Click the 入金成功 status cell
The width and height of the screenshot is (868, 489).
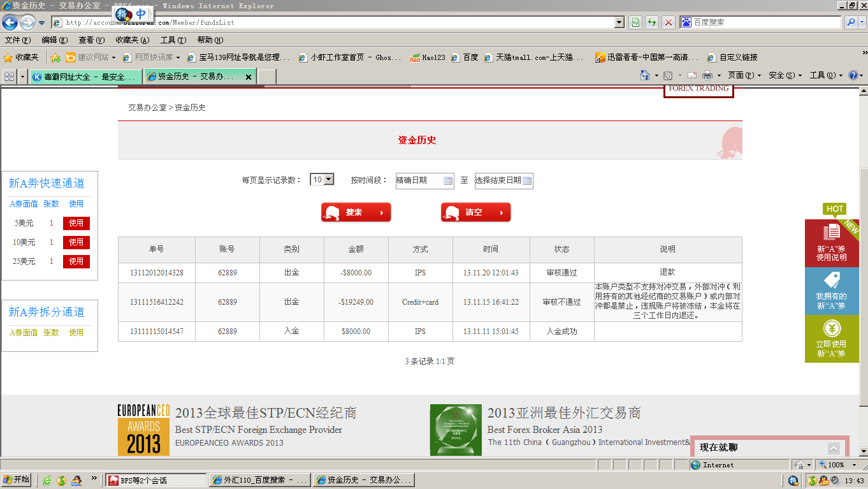pyautogui.click(x=562, y=332)
